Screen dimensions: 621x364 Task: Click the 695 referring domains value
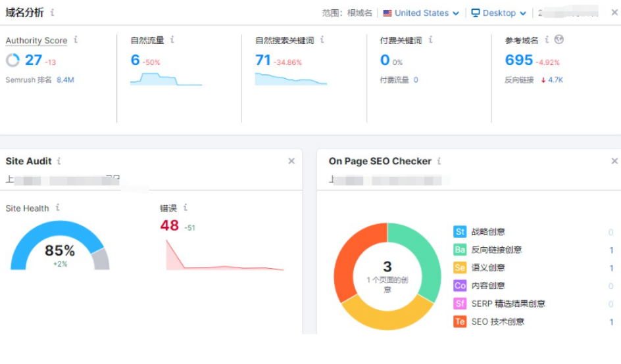pos(518,60)
